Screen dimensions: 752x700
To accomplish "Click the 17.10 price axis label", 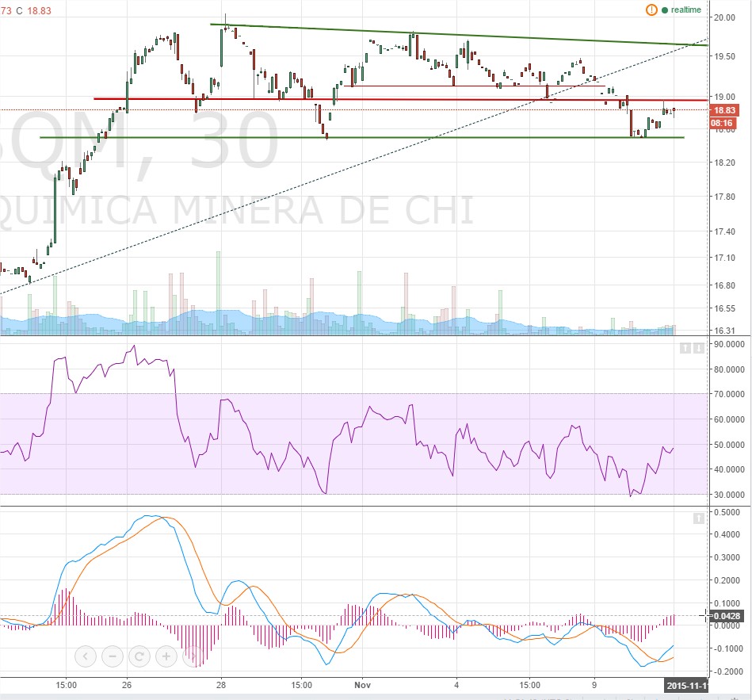I will tap(724, 258).
